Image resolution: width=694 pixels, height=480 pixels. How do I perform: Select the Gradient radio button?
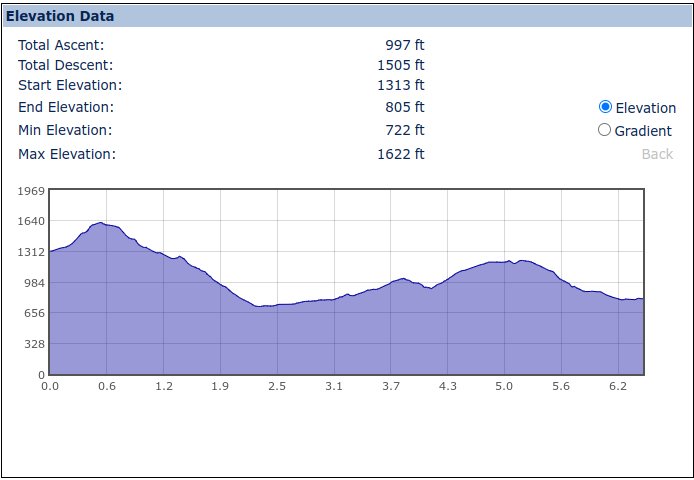(604, 130)
